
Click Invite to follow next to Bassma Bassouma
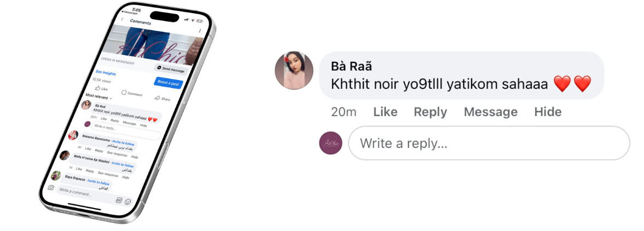click(123, 143)
